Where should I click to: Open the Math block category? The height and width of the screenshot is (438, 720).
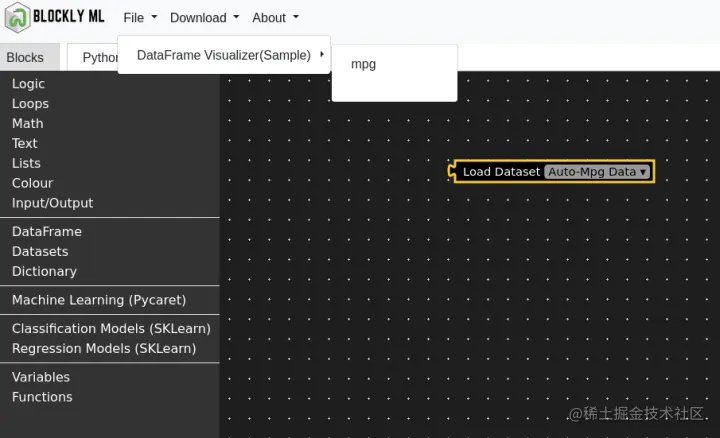pos(28,124)
